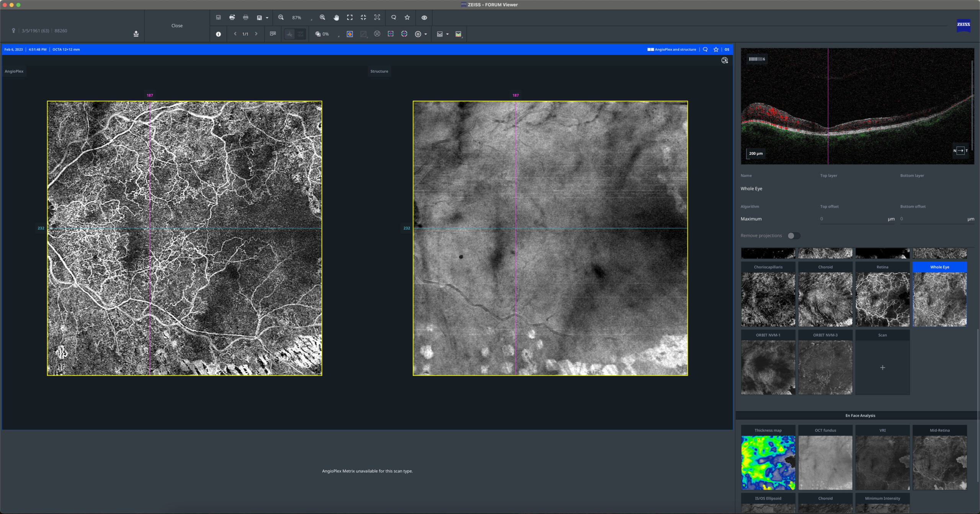Click the information icon
980x514 pixels.
[x=218, y=34]
